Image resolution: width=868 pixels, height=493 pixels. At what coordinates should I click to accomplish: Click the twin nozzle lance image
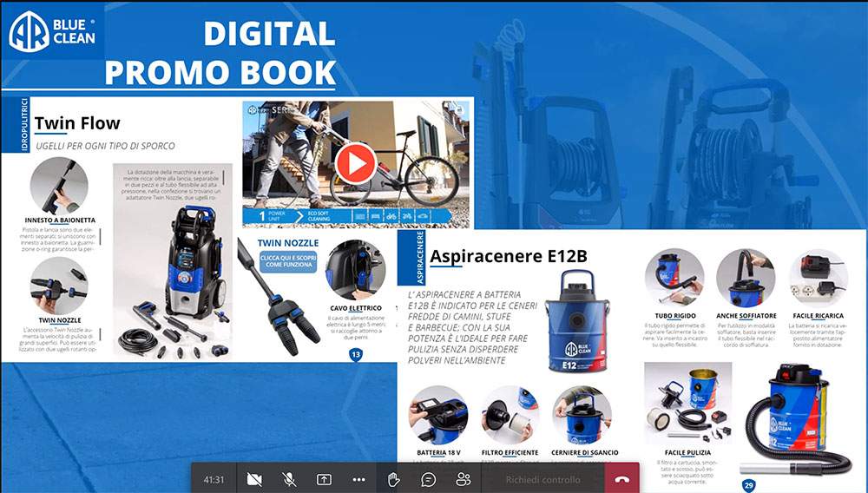(278, 298)
